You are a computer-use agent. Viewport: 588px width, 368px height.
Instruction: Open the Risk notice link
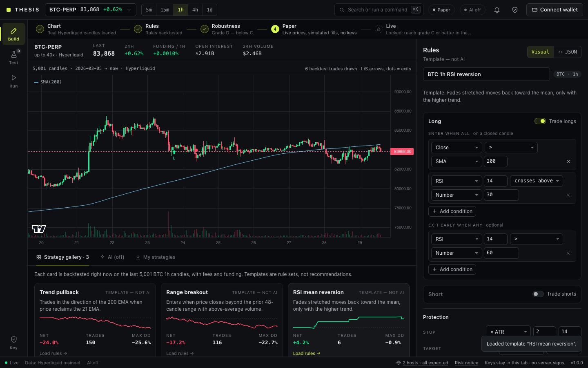[x=466, y=363]
